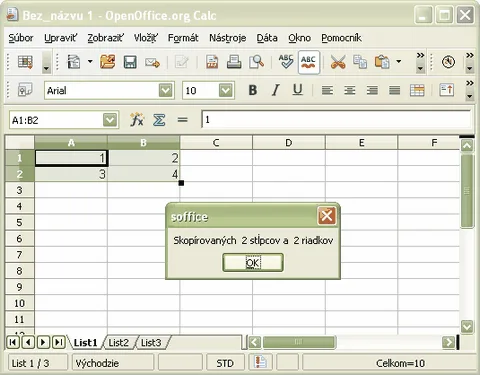Export directly as PDF icon
This screenshot has width=480, height=375.
point(212,62)
